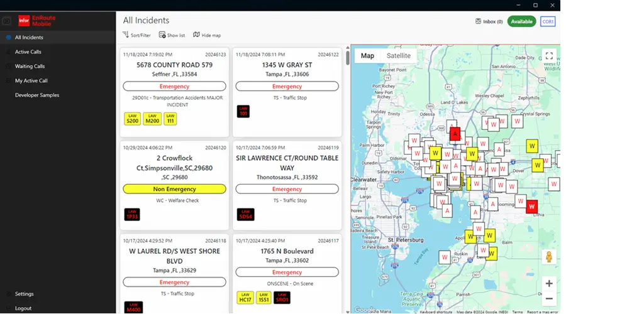Open incident 1345 W GRAY ST
Screen dimensions: 644x314
pos(287,65)
